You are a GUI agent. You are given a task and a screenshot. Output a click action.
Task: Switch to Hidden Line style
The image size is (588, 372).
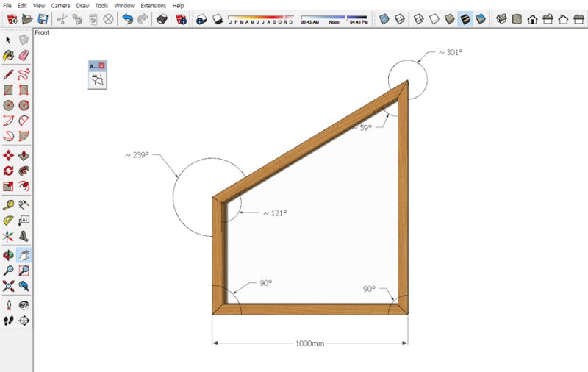point(434,19)
